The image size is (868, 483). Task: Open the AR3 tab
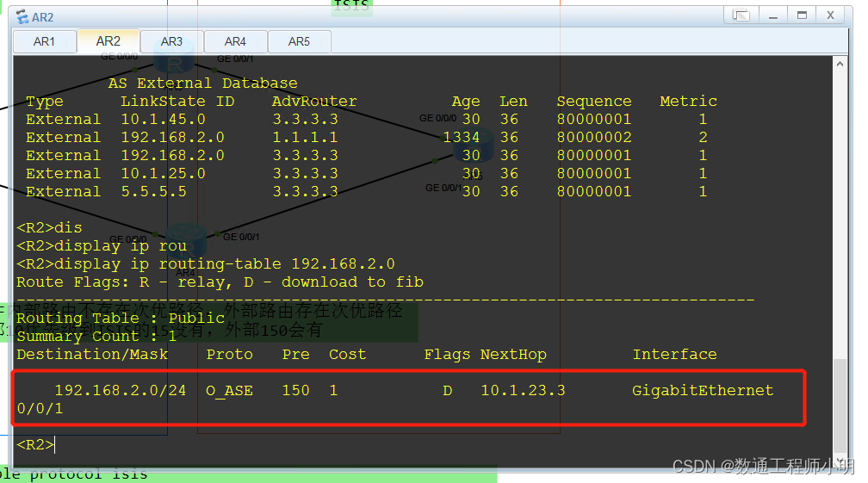[171, 41]
